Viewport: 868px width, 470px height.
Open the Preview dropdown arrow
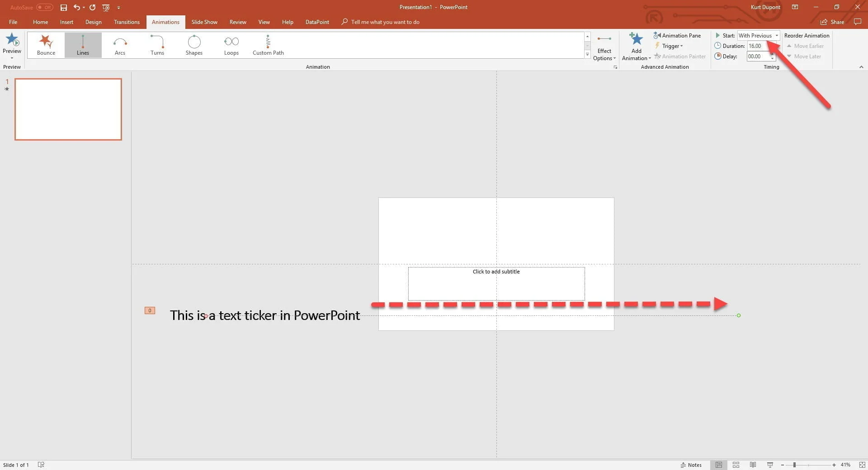coord(12,58)
